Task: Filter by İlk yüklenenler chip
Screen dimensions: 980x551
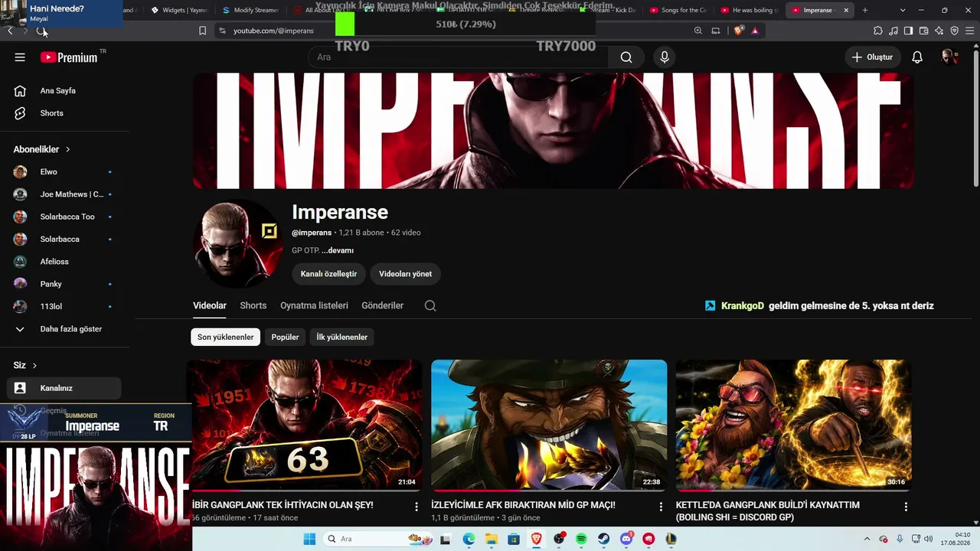Action: click(x=341, y=337)
